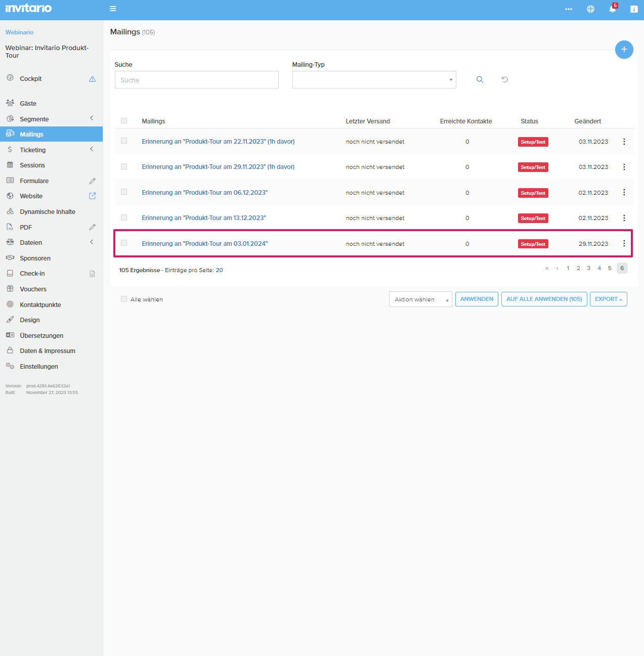Image resolution: width=644 pixels, height=656 pixels.
Task: Click the magnifier search icon
Action: [x=480, y=80]
